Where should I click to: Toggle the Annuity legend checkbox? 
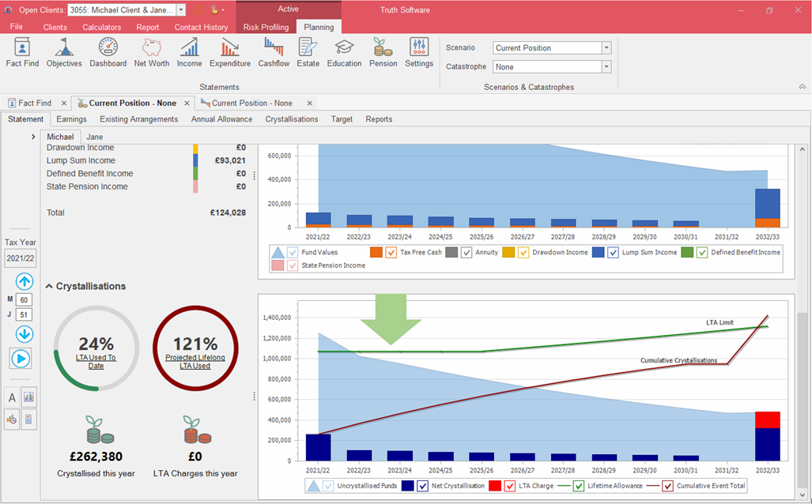tap(466, 253)
